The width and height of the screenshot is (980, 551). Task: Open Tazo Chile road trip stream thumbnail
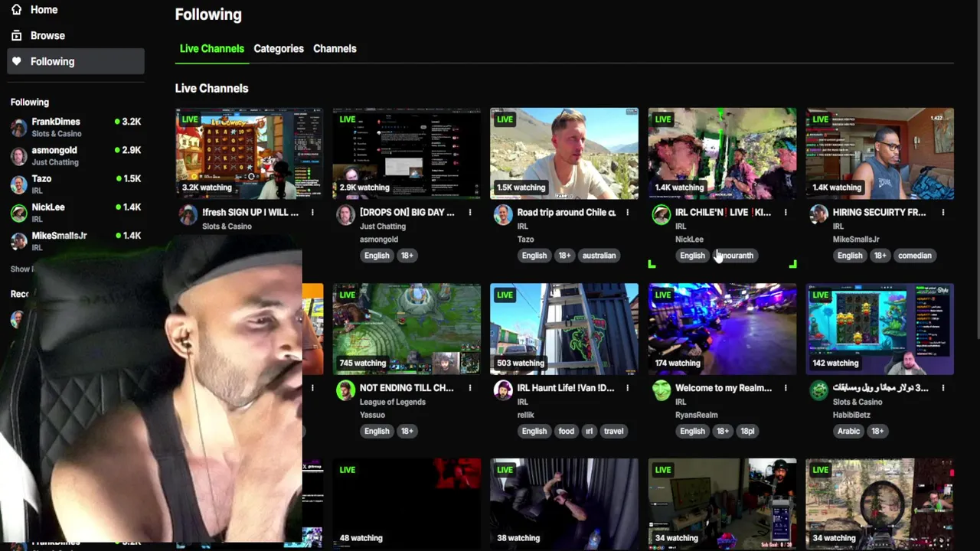[564, 154]
